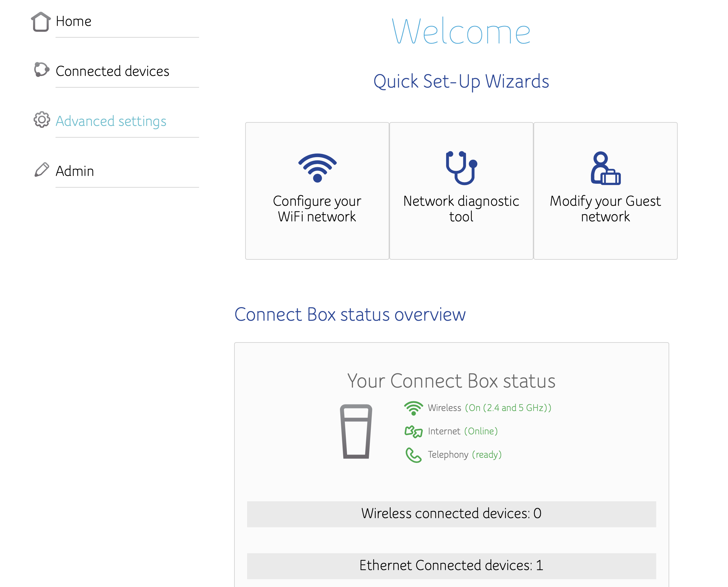Click the Advanced settings gear icon
Viewport: 728px width, 587px height.
[42, 120]
